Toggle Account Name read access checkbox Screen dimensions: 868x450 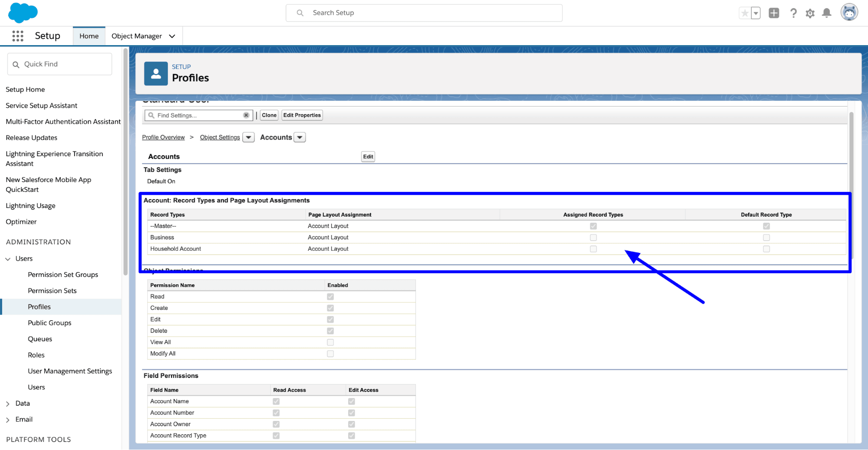(x=276, y=401)
